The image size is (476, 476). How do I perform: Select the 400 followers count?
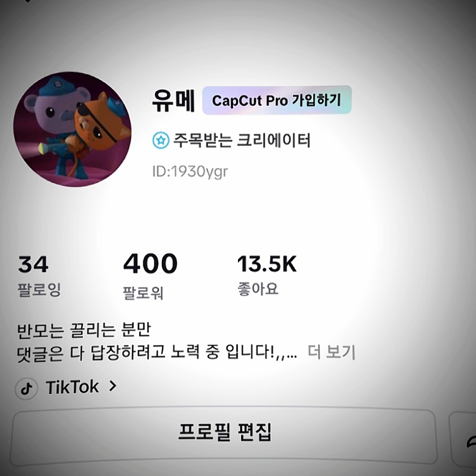coord(150,264)
